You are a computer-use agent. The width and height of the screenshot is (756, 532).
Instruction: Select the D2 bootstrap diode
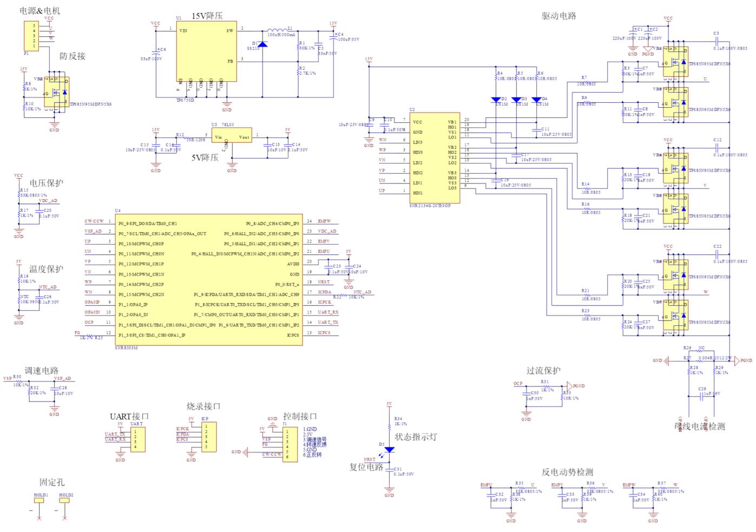tap(496, 100)
